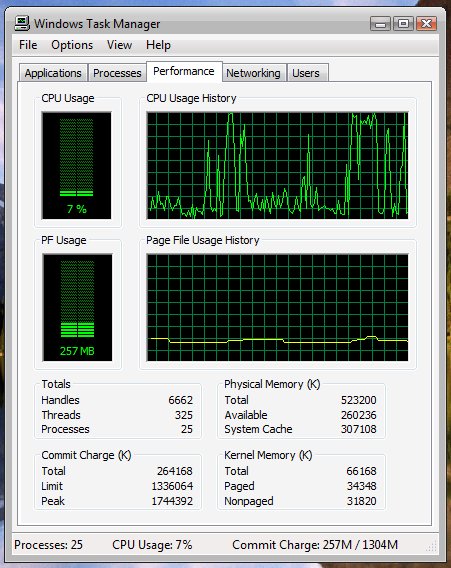Click the Paged value 34348
The image size is (451, 568).
click(x=362, y=486)
